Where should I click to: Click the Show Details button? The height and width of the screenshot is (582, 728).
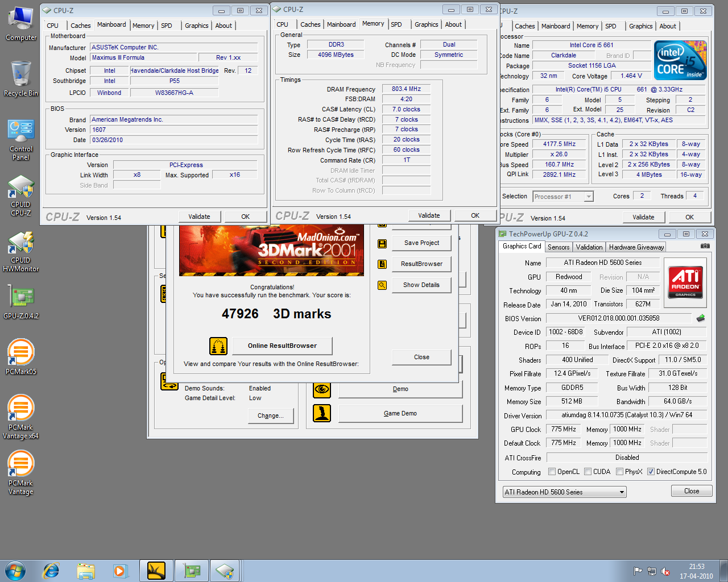tap(421, 285)
